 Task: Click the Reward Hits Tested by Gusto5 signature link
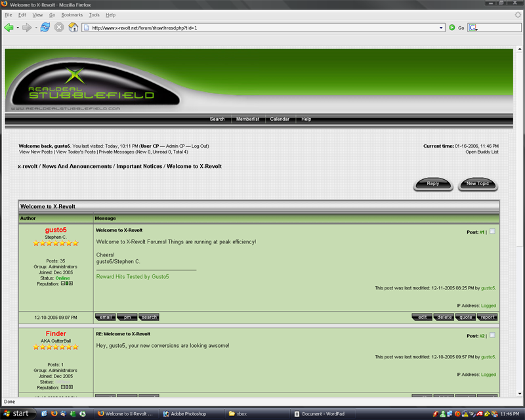133,277
